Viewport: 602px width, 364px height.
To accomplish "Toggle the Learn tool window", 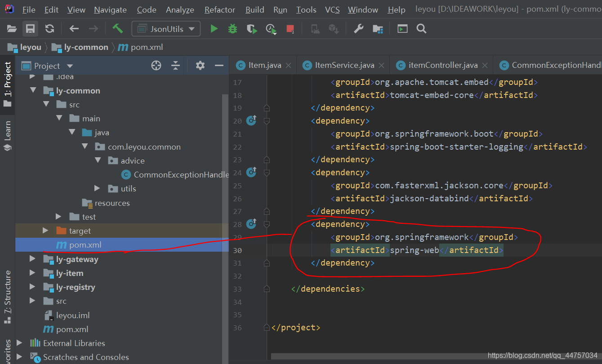I will [x=7, y=136].
